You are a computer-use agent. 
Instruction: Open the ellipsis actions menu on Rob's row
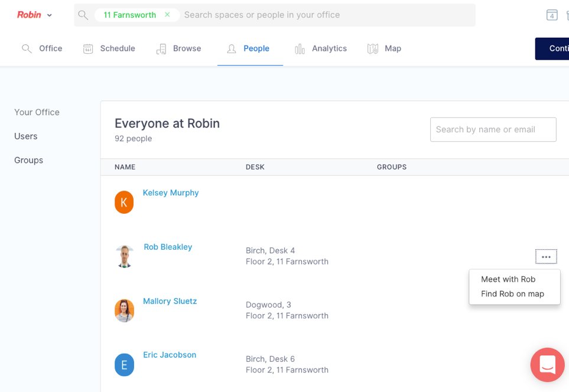pyautogui.click(x=545, y=256)
